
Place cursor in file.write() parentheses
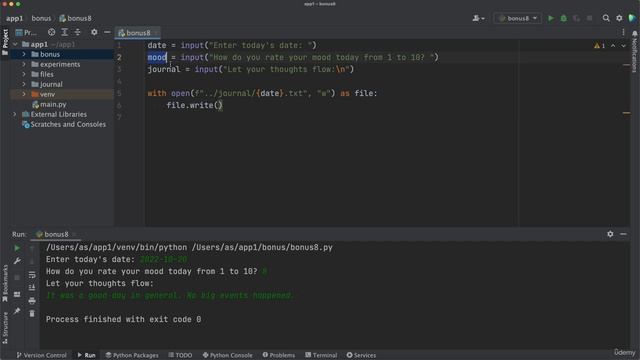click(219, 105)
